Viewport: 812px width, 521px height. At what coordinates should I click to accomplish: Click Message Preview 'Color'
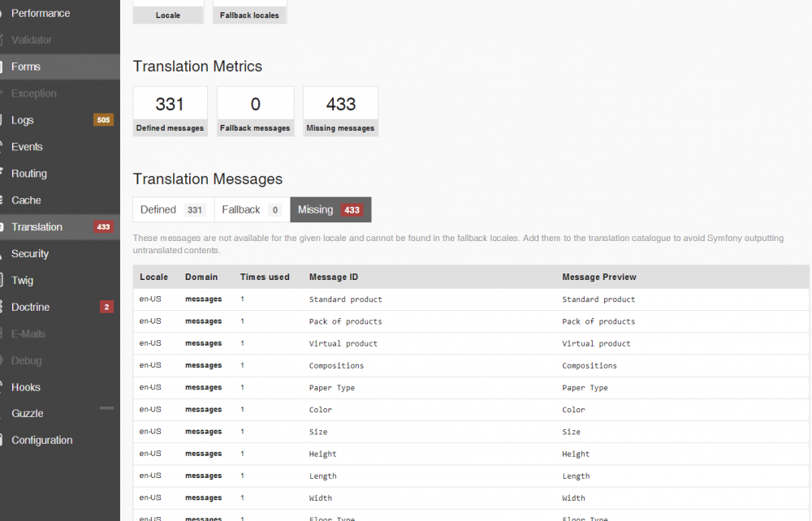[x=573, y=410]
